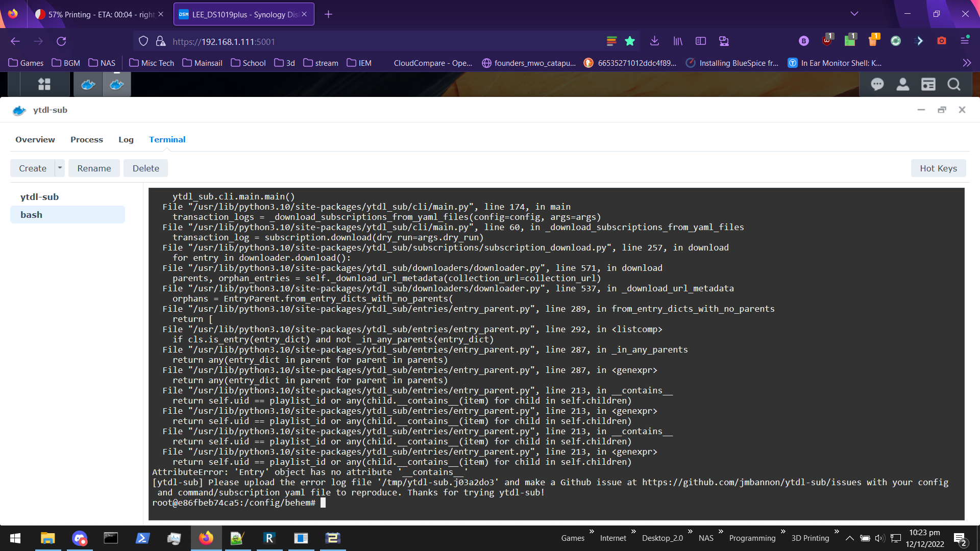Take a screenshot with the camera toolbar icon
Screen dimensions: 980x551
click(942, 41)
